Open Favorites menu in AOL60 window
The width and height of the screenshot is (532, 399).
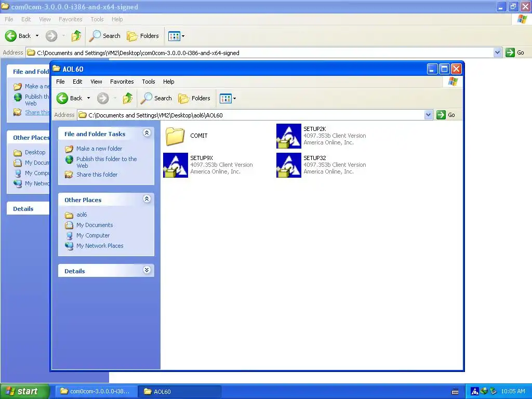tap(122, 82)
